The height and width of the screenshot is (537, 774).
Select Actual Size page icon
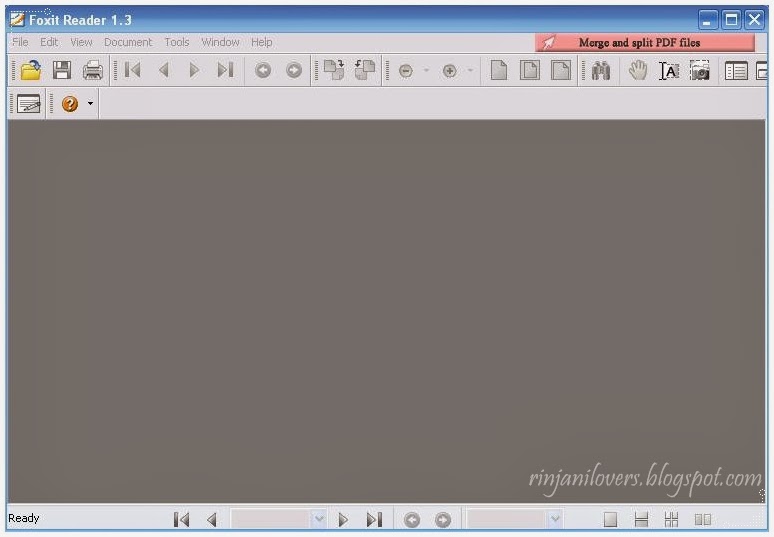coord(499,70)
